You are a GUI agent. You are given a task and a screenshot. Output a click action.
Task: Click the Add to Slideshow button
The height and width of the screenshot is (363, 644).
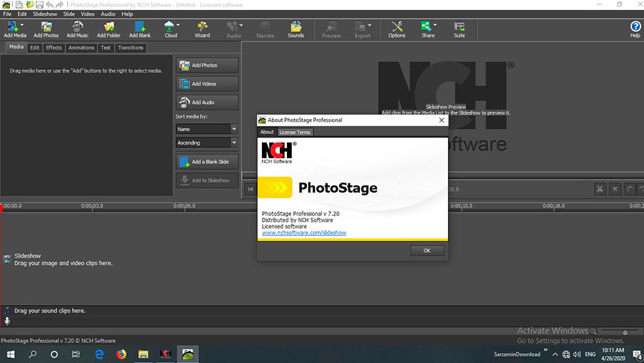pyautogui.click(x=207, y=180)
